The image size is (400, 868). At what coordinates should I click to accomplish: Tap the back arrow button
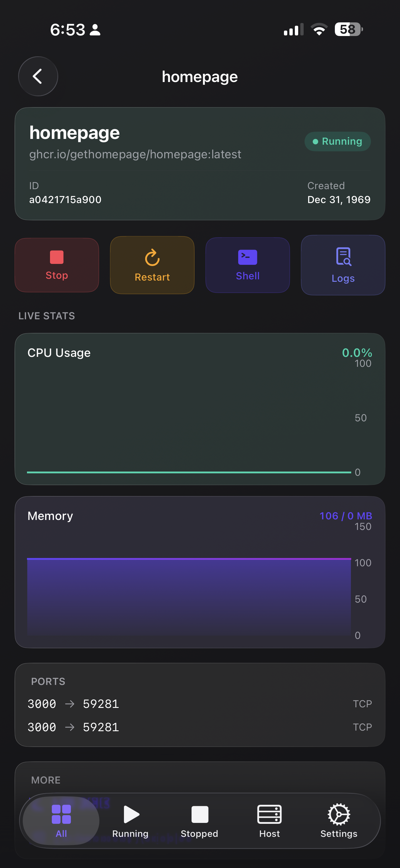[38, 76]
